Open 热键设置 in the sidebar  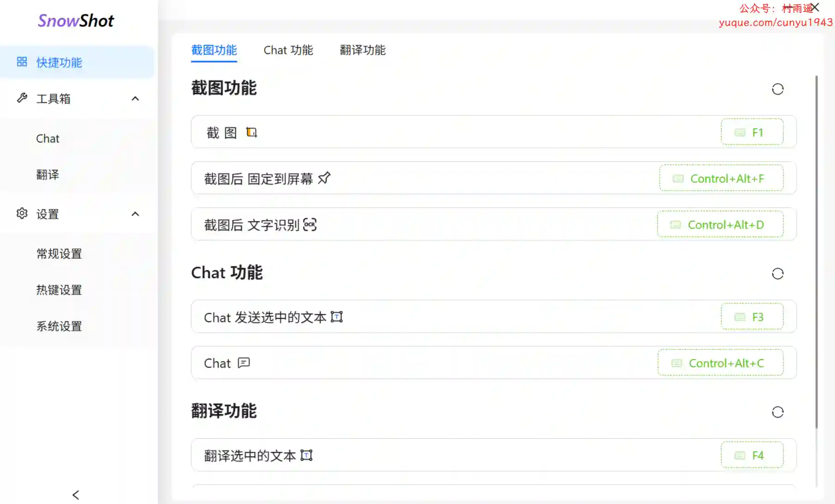pyautogui.click(x=59, y=290)
